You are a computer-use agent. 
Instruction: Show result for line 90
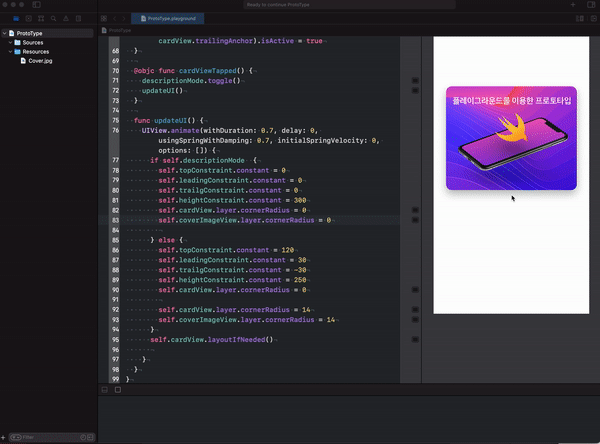click(415, 290)
